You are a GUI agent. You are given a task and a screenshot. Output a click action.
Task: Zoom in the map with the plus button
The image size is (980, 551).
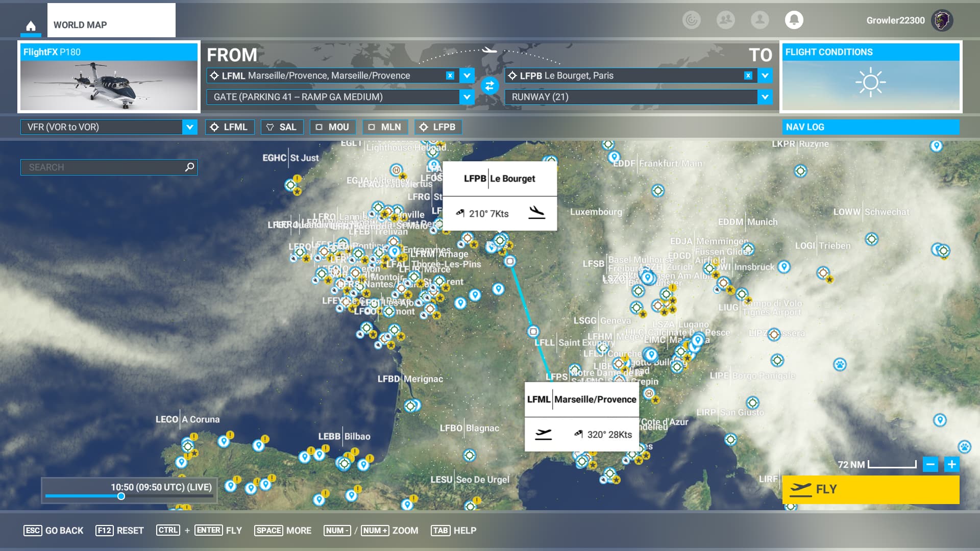click(x=951, y=465)
